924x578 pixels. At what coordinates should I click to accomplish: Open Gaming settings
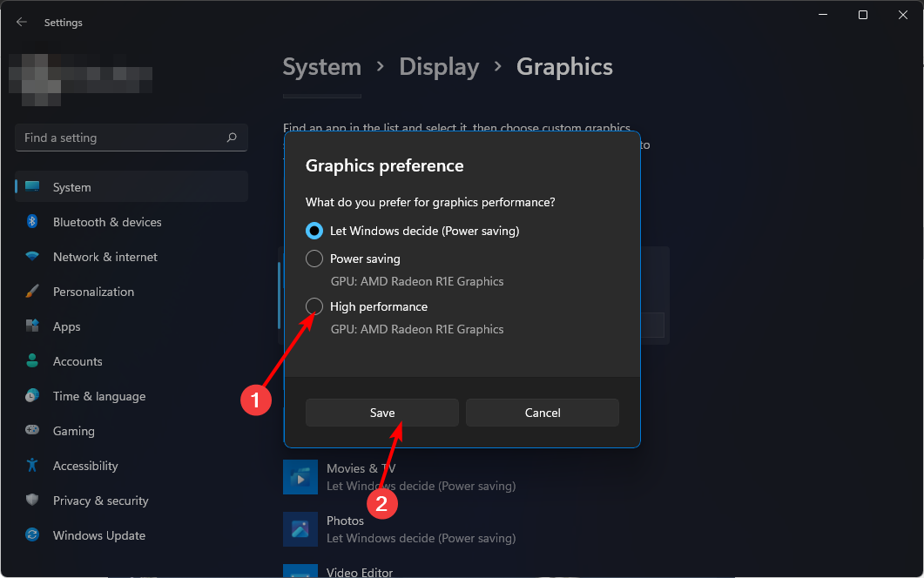[x=131, y=430]
